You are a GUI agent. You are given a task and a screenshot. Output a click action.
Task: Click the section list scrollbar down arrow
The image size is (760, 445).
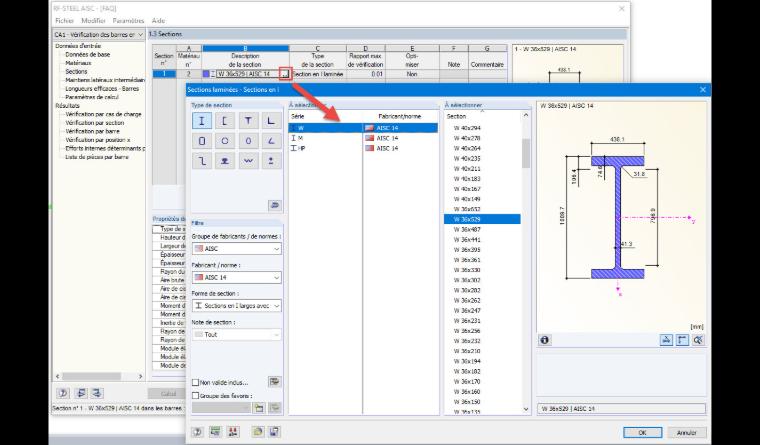(526, 410)
